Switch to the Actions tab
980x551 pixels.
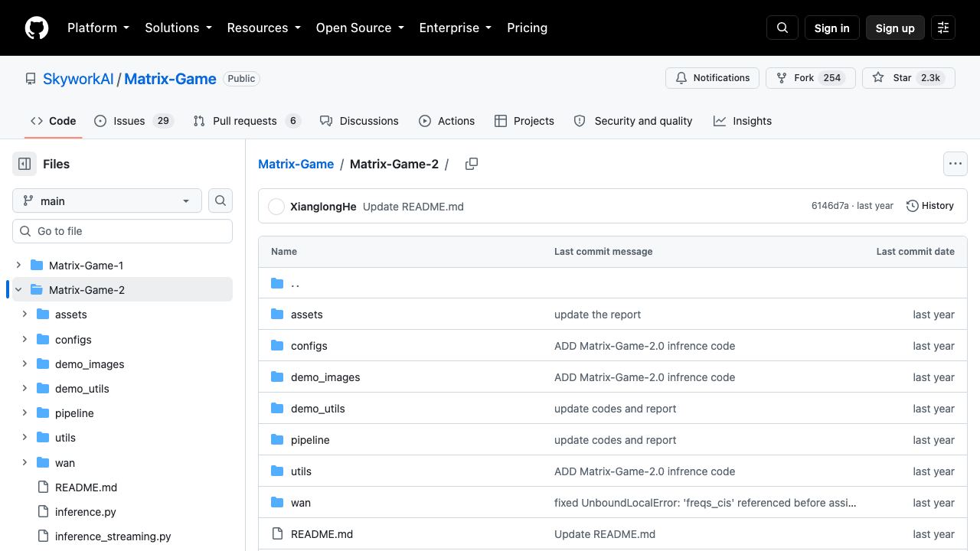(x=447, y=121)
